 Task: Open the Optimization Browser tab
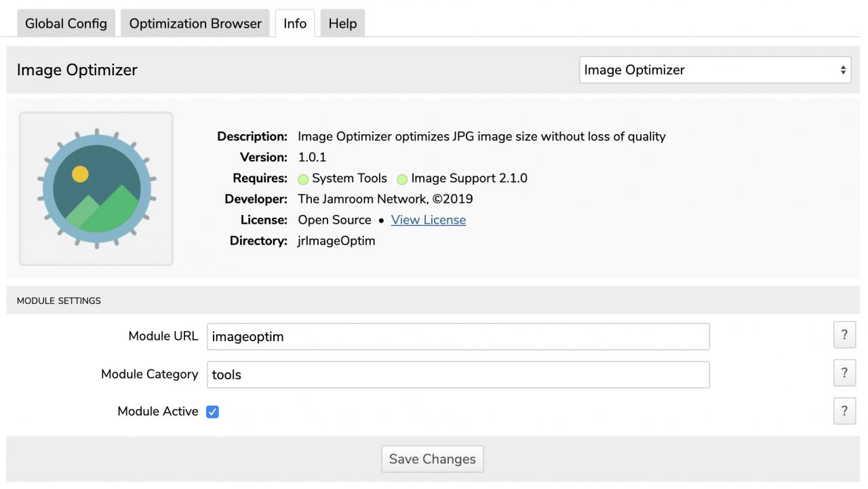pos(195,24)
